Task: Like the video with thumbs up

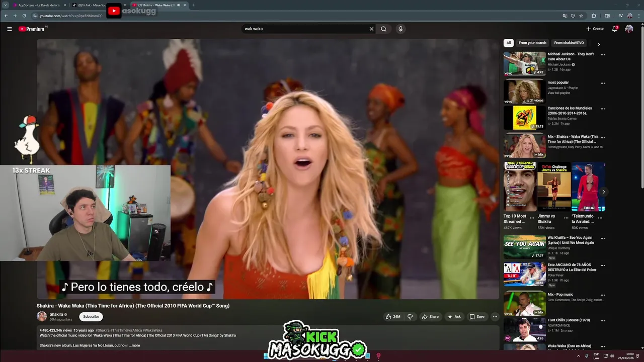Action: [393, 317]
